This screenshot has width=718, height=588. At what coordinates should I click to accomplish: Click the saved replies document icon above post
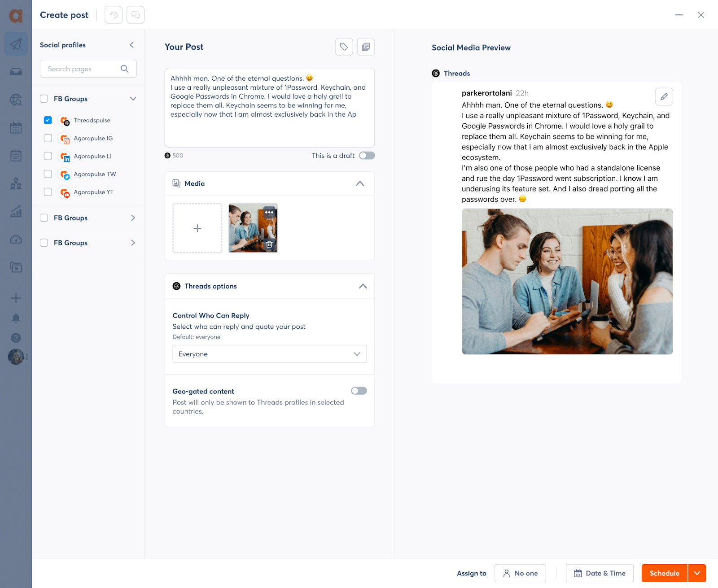pyautogui.click(x=366, y=47)
